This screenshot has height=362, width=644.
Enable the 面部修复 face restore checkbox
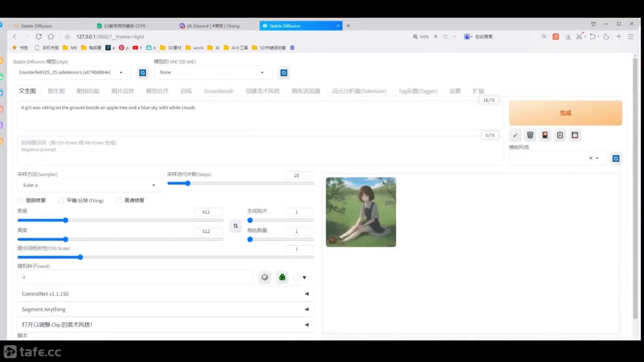pyautogui.click(x=20, y=200)
